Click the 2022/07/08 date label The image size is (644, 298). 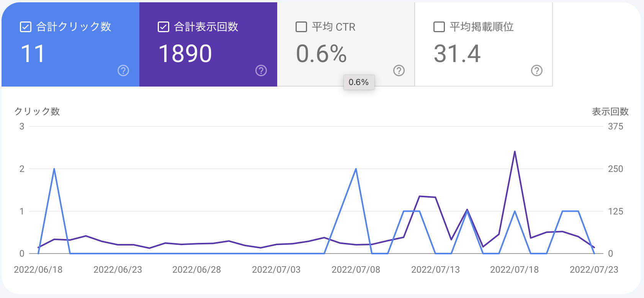coord(356,270)
